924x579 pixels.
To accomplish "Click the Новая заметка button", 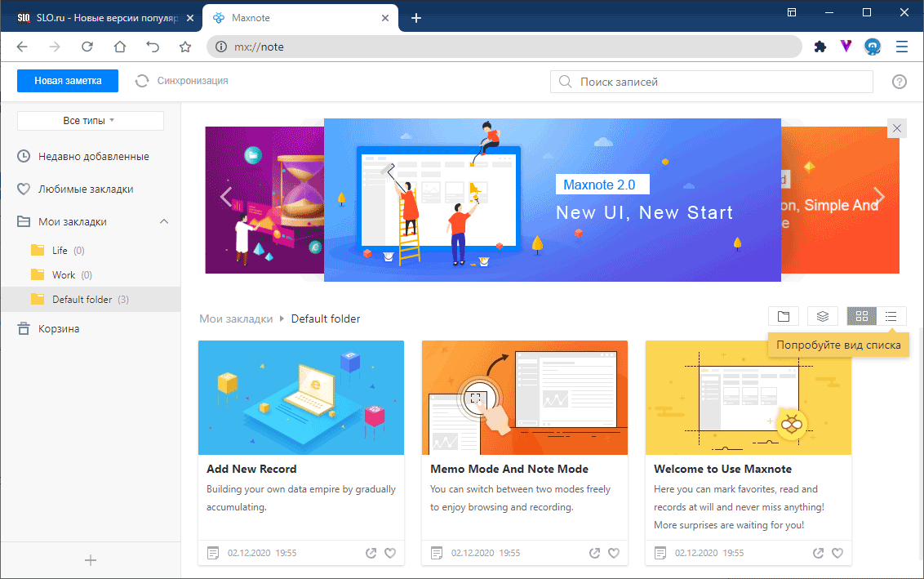I will pyautogui.click(x=68, y=81).
